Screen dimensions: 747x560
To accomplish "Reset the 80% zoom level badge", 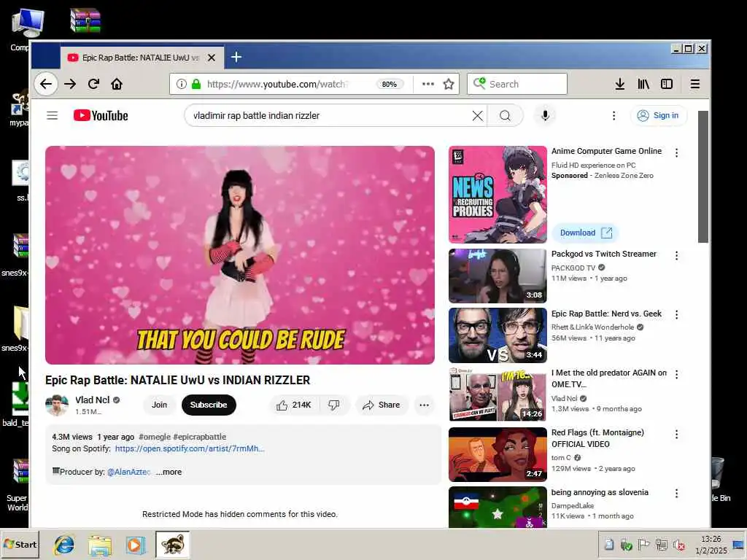I will coord(390,85).
